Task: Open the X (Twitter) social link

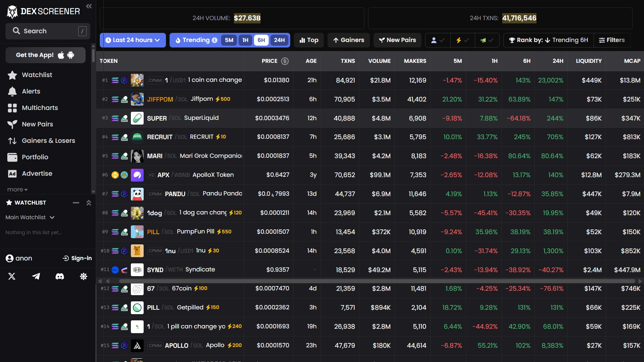Action: tap(12, 277)
